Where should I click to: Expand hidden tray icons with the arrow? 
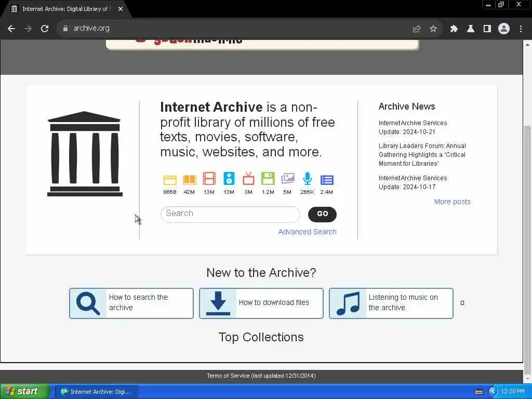coord(494,392)
